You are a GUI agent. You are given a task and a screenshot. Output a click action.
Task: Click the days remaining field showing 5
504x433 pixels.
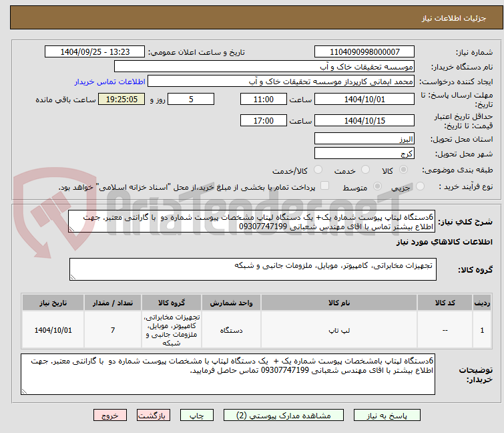(x=191, y=99)
